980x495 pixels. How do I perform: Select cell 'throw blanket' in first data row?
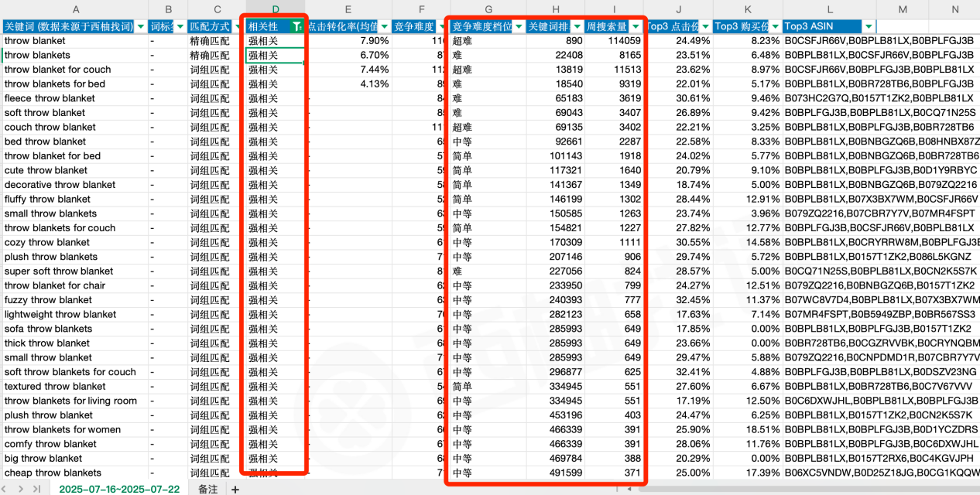pyautogui.click(x=76, y=40)
